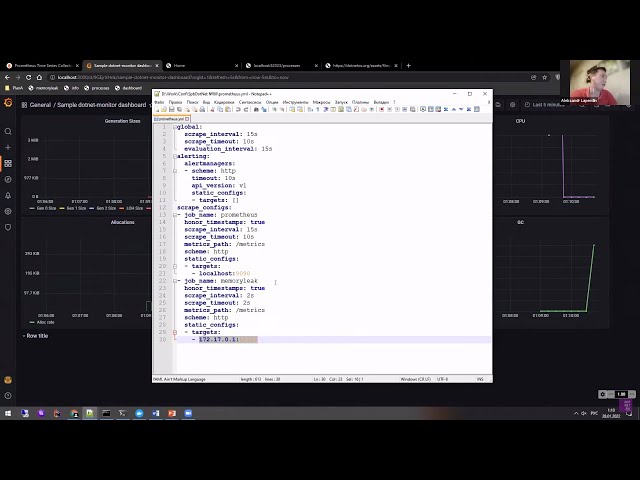Viewport: 640px width, 480px height.
Task: Click the Replace toolbar icon
Action: [x=264, y=109]
